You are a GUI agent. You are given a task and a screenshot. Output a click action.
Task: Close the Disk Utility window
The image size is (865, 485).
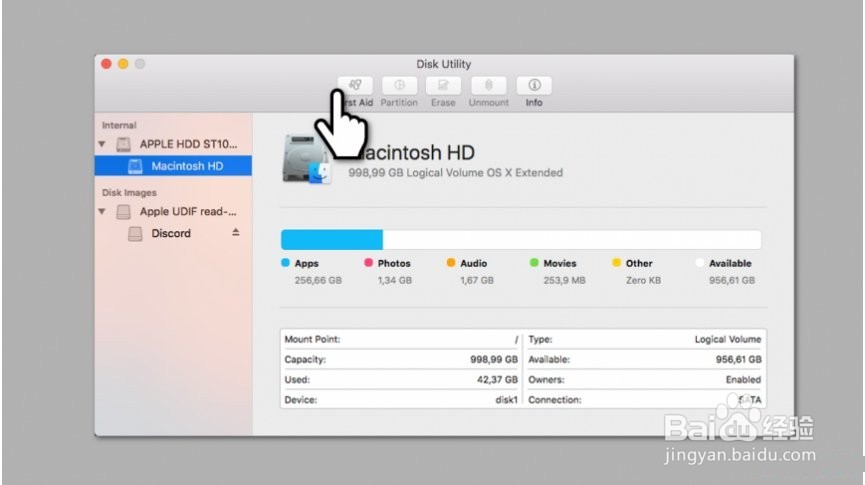pos(106,64)
